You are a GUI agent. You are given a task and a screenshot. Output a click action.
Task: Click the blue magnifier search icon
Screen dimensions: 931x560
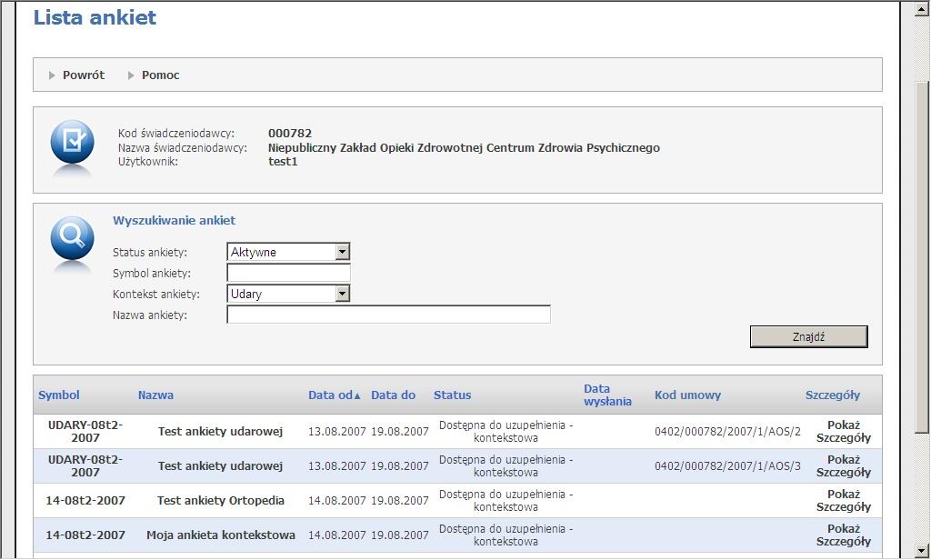(x=72, y=238)
